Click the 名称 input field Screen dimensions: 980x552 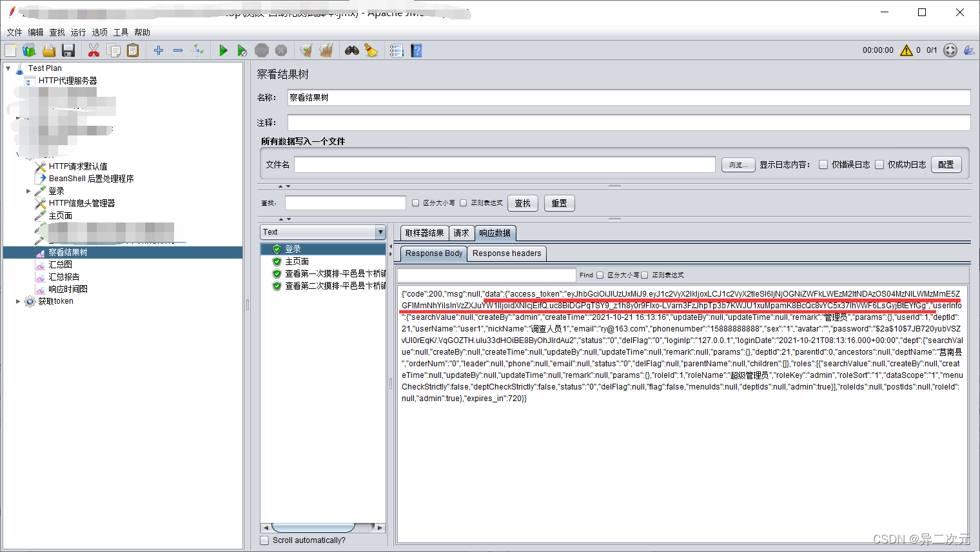(x=629, y=97)
